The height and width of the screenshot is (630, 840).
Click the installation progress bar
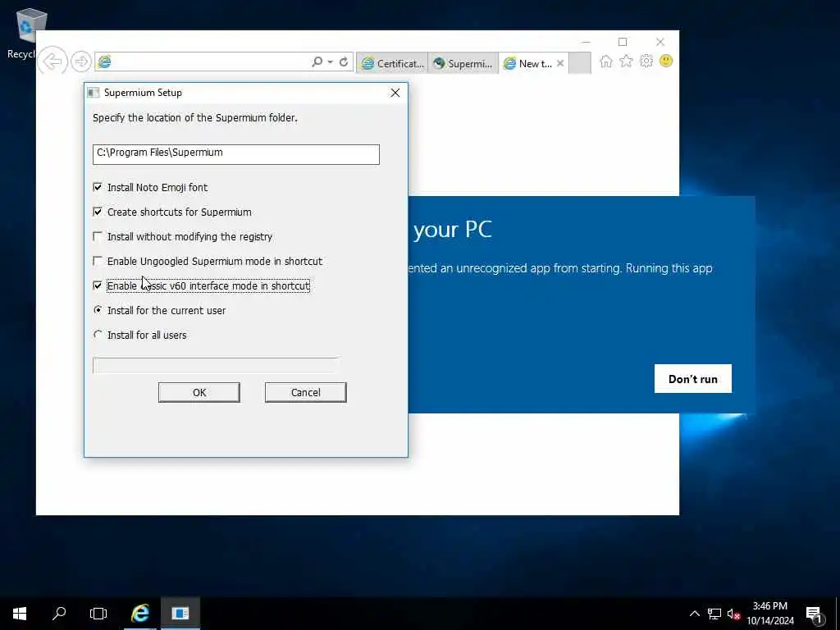[216, 365]
